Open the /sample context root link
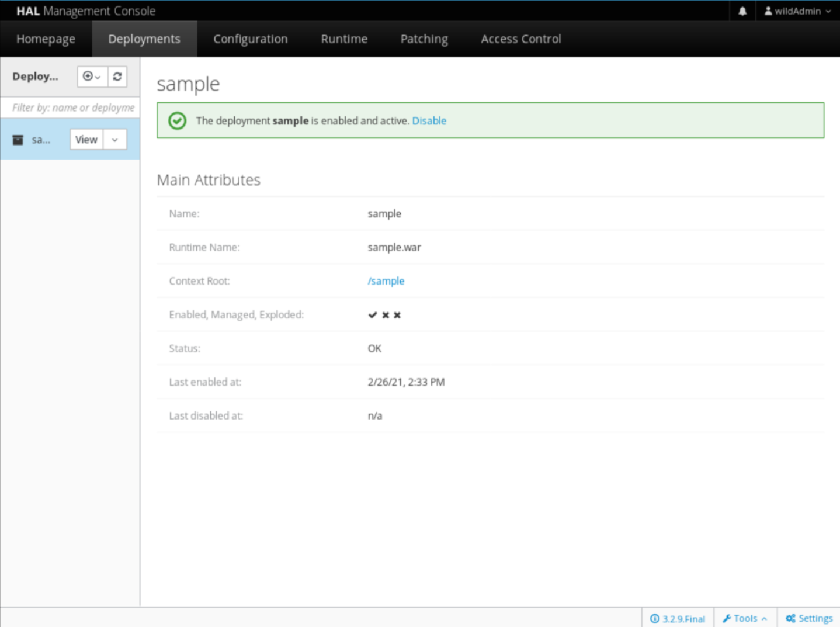Screen dimensions: 840x627 [386, 281]
